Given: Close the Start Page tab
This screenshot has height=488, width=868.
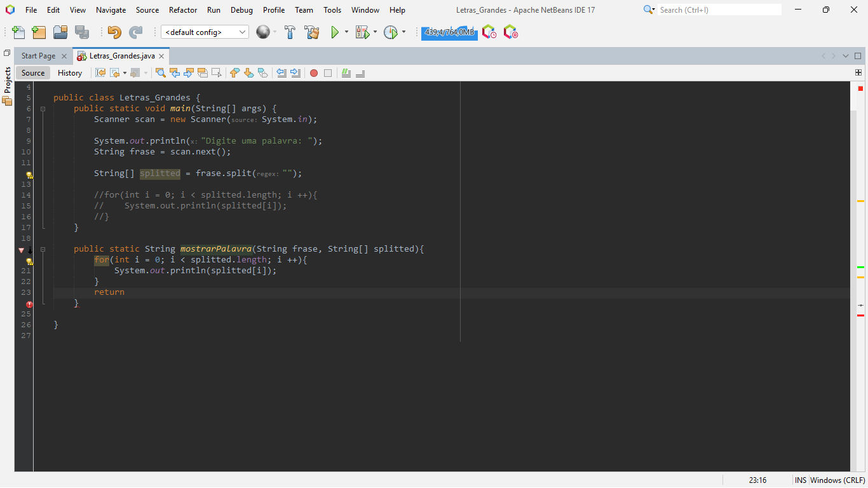Looking at the screenshot, I should pos(64,56).
